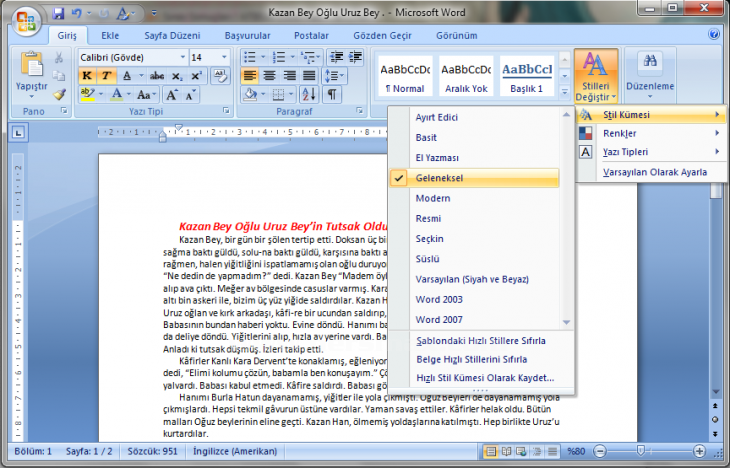Sort text with A-Z icon

(309, 95)
